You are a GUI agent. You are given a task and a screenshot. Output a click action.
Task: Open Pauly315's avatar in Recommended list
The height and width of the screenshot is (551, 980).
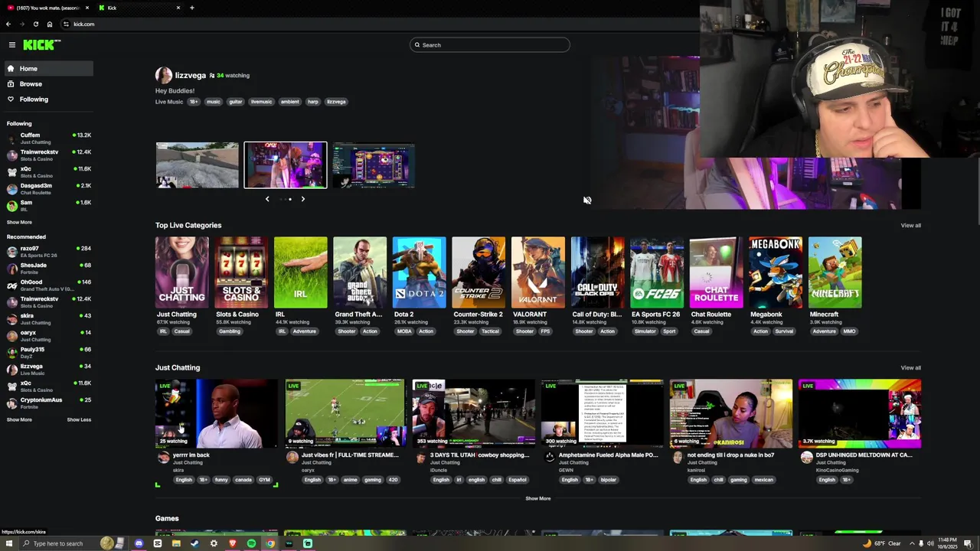click(11, 353)
